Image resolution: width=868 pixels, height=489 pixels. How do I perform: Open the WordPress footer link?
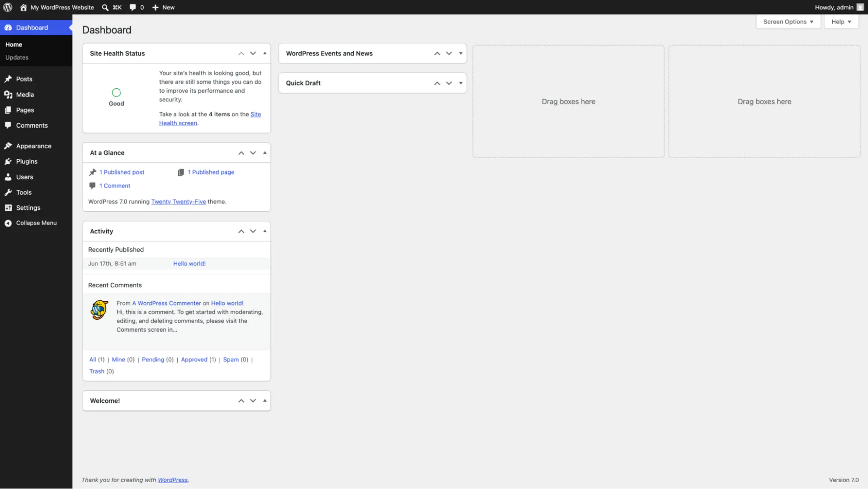click(x=173, y=480)
